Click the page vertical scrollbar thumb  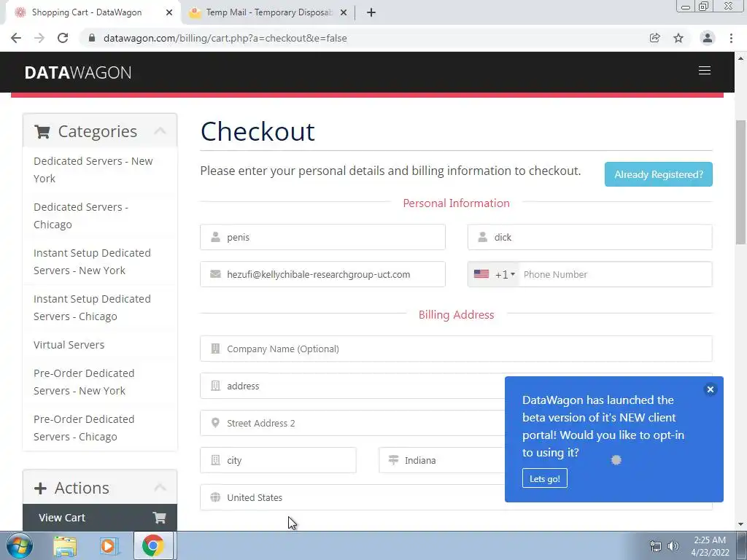tap(740, 181)
